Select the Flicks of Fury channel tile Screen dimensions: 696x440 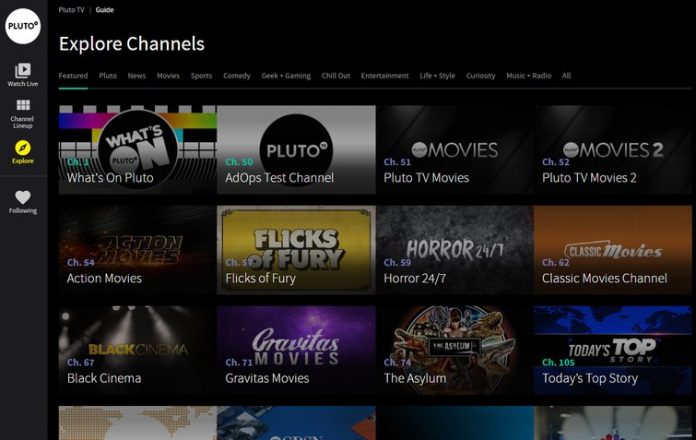(x=296, y=250)
